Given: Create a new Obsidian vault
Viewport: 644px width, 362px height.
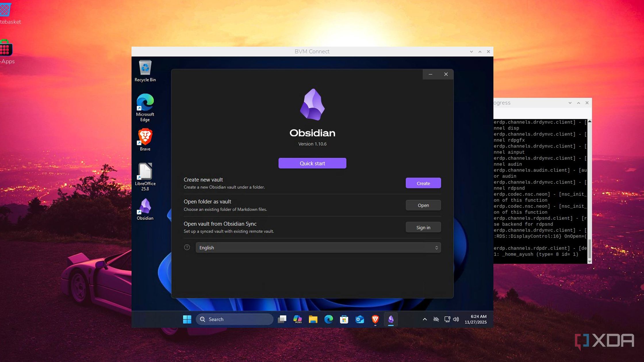Looking at the screenshot, I should pyautogui.click(x=423, y=183).
